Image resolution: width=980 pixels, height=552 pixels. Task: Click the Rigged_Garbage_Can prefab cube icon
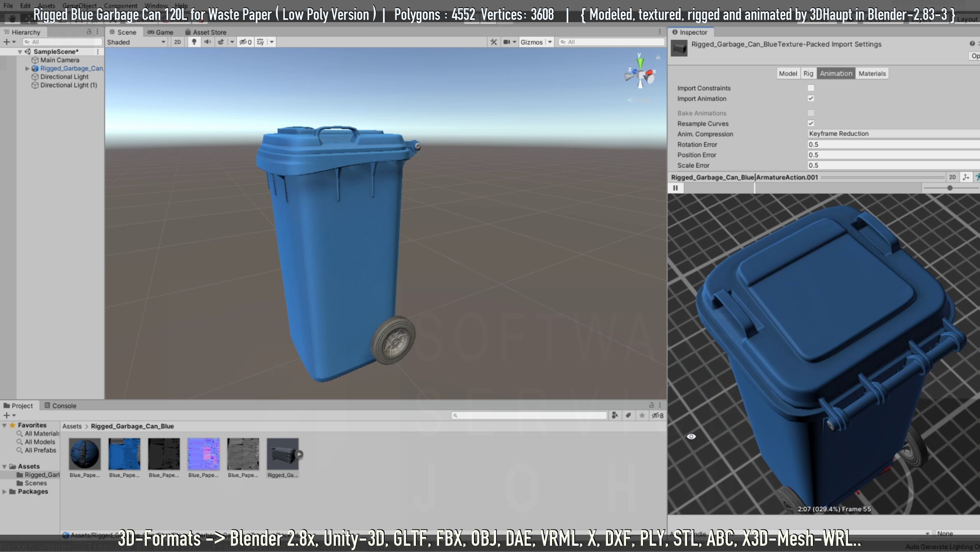[35, 68]
